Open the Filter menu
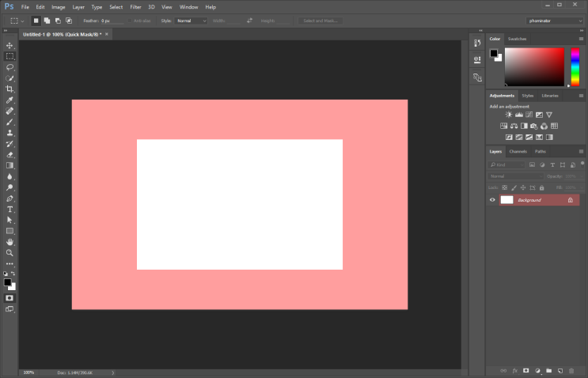 pyautogui.click(x=135, y=7)
